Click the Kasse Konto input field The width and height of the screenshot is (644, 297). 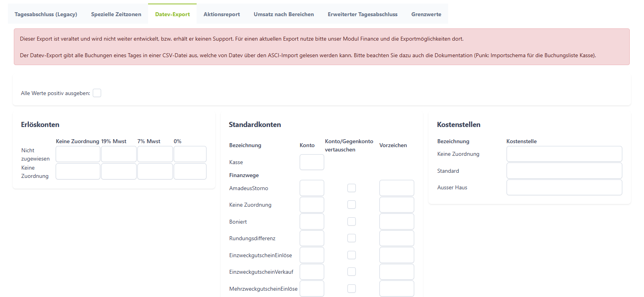[x=312, y=162]
